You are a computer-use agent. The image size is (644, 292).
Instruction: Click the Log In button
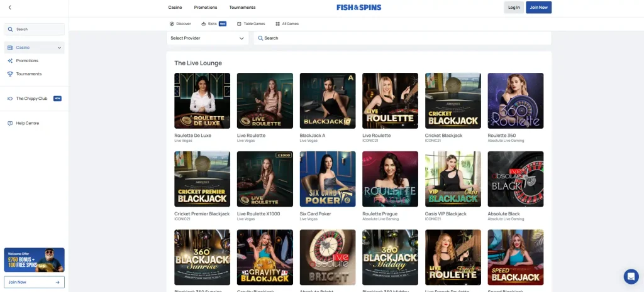point(514,8)
